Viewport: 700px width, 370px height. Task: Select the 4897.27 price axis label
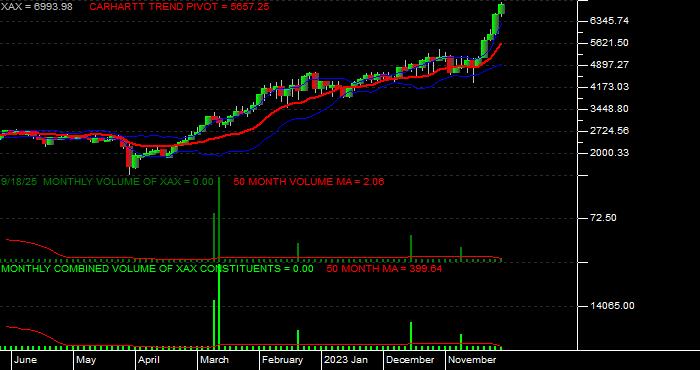(x=609, y=65)
